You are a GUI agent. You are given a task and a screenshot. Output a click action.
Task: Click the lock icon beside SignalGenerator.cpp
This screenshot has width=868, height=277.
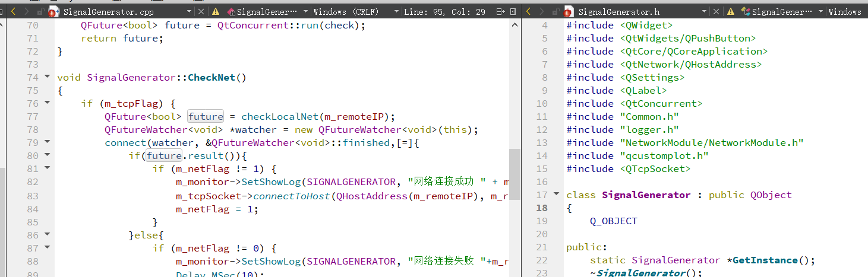tap(40, 11)
